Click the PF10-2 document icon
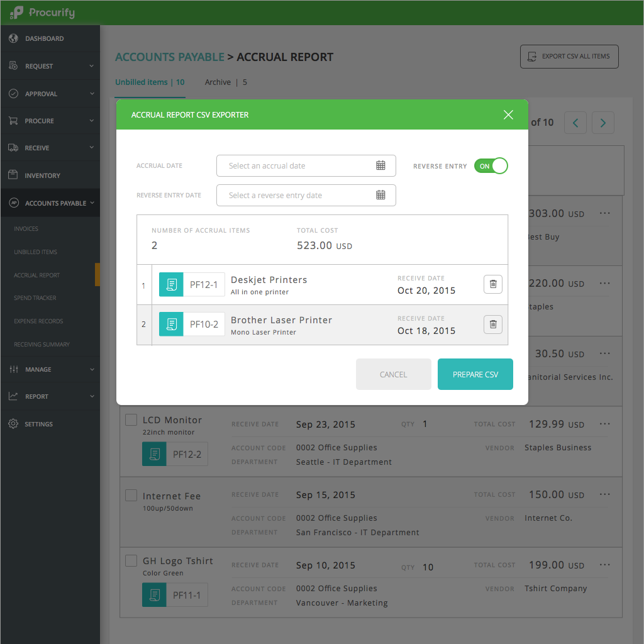Screen dimensions: 644x644 click(171, 324)
